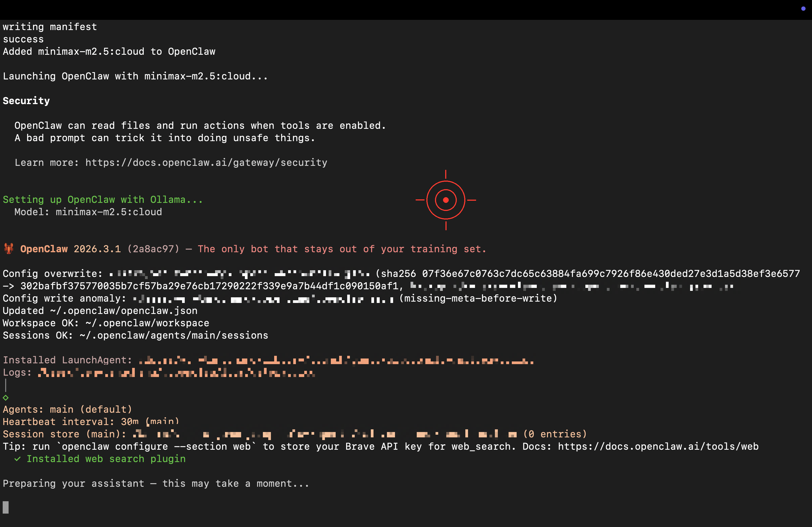Click the 'Heartbeat interval: 30m' line
The image size is (812, 527).
point(71,422)
